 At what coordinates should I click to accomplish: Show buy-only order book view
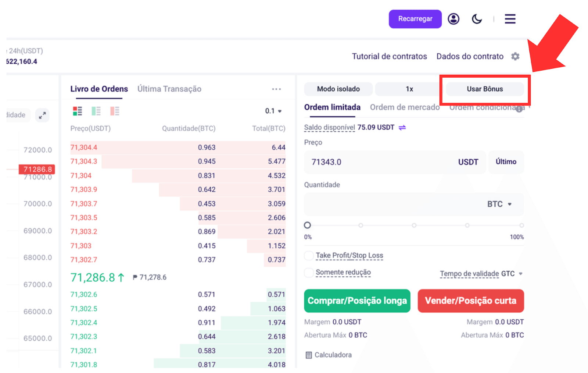tap(96, 111)
